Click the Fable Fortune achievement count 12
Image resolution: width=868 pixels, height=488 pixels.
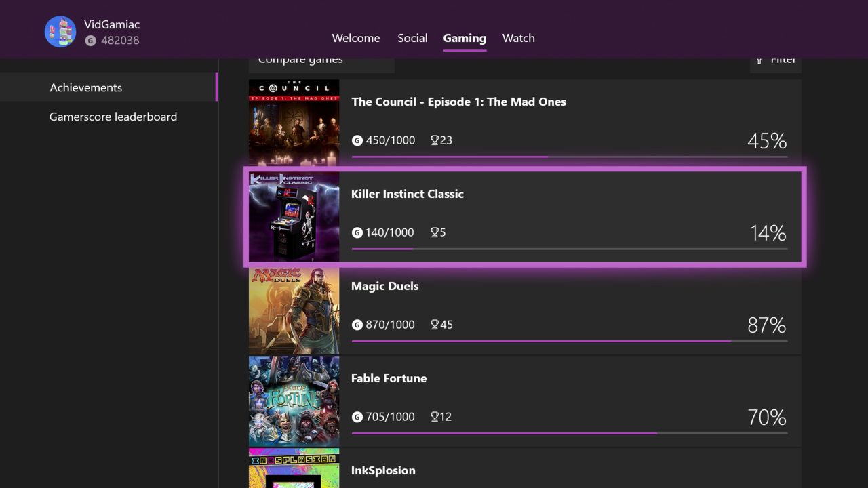[x=446, y=417]
